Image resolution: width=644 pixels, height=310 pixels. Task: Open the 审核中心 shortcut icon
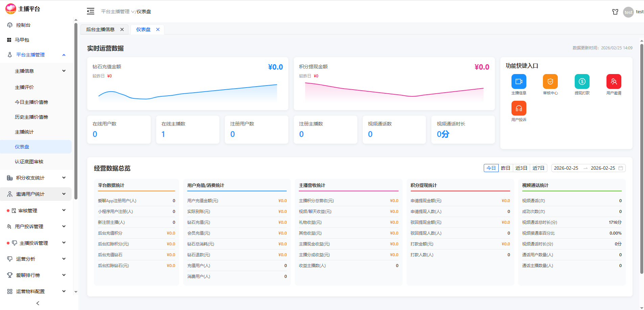(550, 81)
